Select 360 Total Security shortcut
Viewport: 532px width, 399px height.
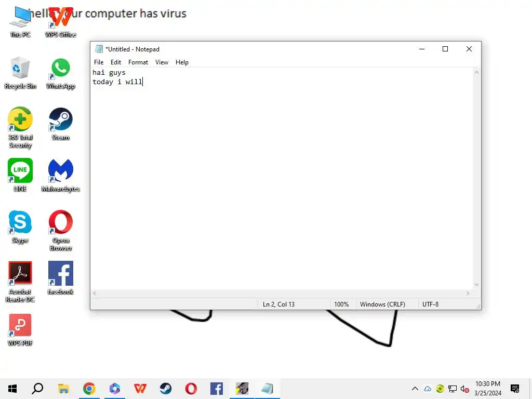click(20, 128)
